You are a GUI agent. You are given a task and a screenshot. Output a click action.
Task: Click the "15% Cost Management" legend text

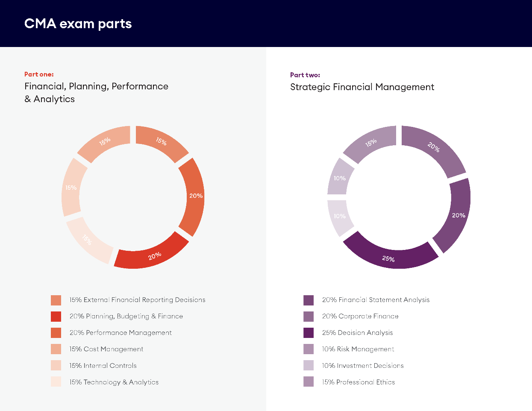106,349
